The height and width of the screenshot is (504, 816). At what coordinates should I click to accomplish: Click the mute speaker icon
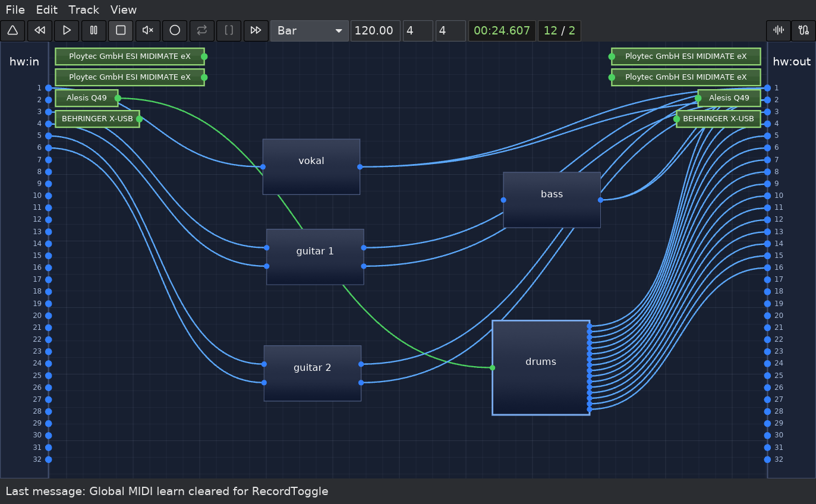[x=147, y=30]
